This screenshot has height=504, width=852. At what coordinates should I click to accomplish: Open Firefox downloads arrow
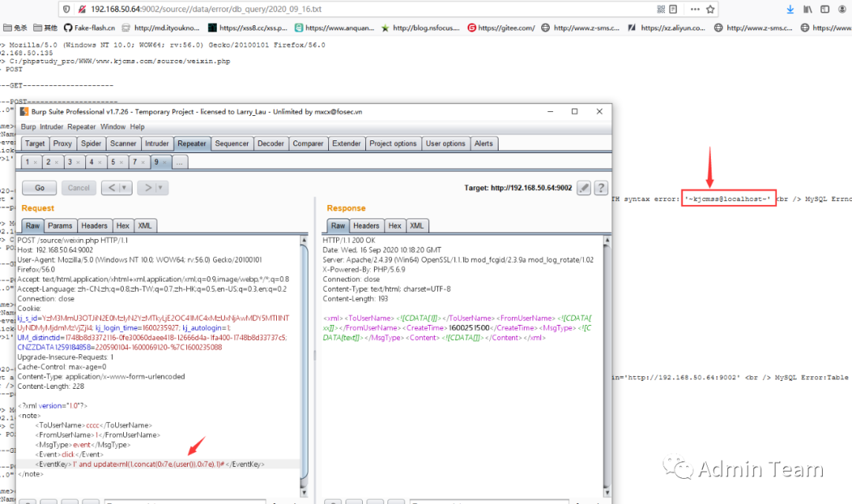790,9
